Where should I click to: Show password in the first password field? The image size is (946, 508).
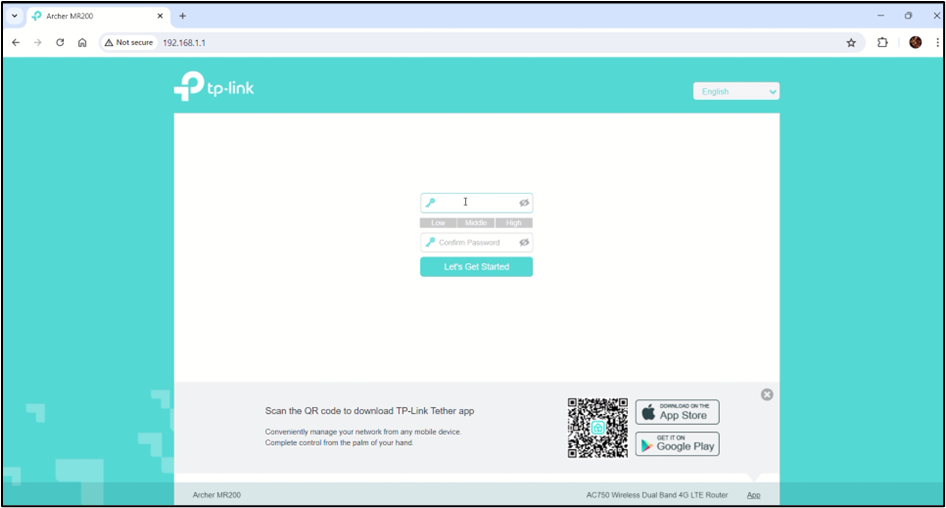[x=524, y=203]
